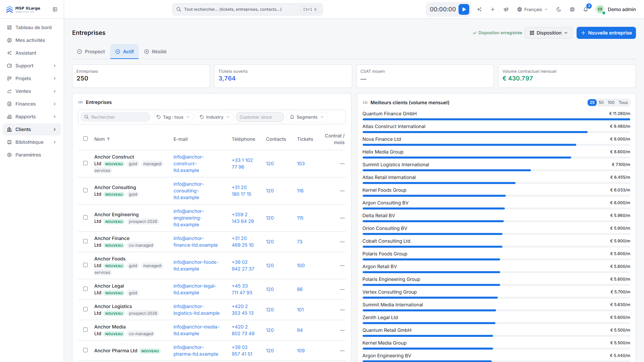
Task: Tick the Anchor Finance Ltd checkbox
Action: pyautogui.click(x=86, y=241)
